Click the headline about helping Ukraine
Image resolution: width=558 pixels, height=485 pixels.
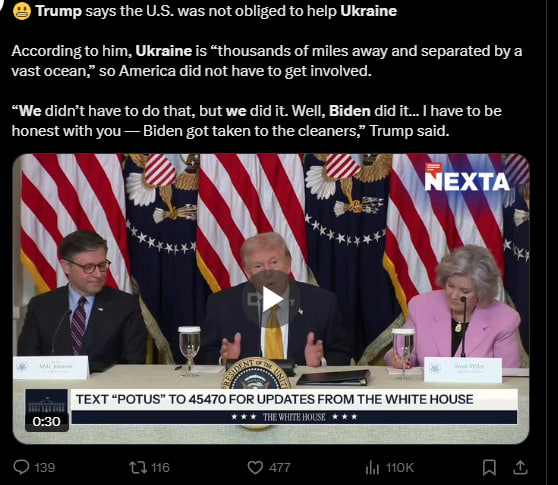pos(216,11)
